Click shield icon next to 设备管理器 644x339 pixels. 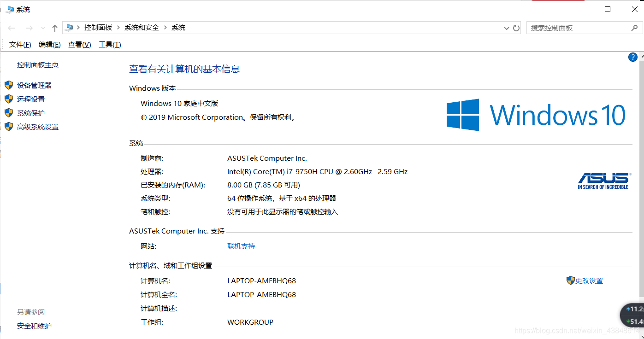tap(9, 85)
